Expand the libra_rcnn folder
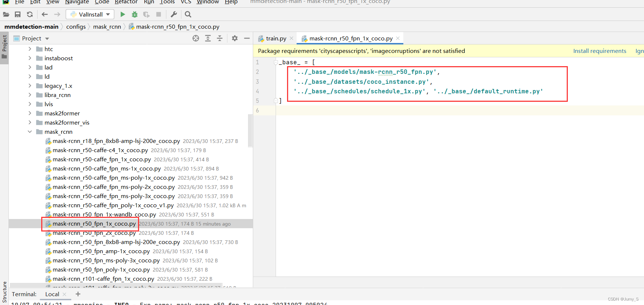Viewport: 644px width, 305px height. pyautogui.click(x=30, y=95)
